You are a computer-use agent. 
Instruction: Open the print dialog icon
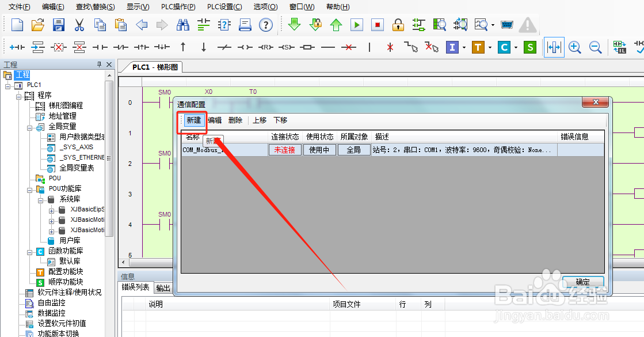[245, 25]
